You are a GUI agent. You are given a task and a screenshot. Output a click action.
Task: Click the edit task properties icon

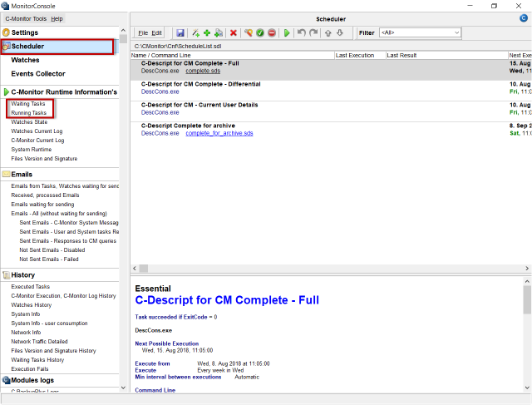click(x=249, y=33)
